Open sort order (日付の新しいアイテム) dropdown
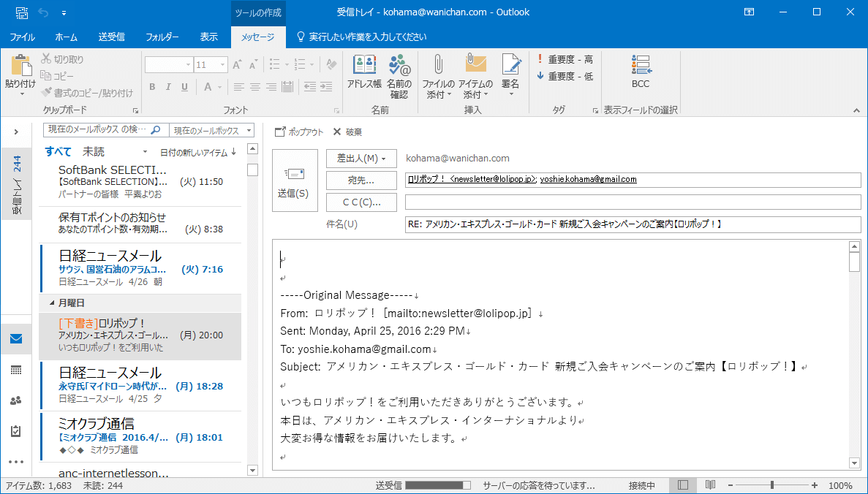868x494 pixels. pos(198,152)
